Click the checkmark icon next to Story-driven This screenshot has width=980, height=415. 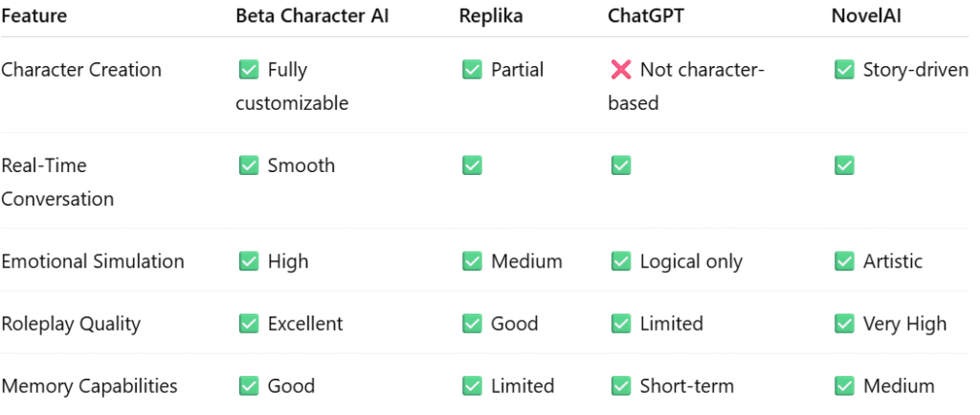click(x=844, y=70)
